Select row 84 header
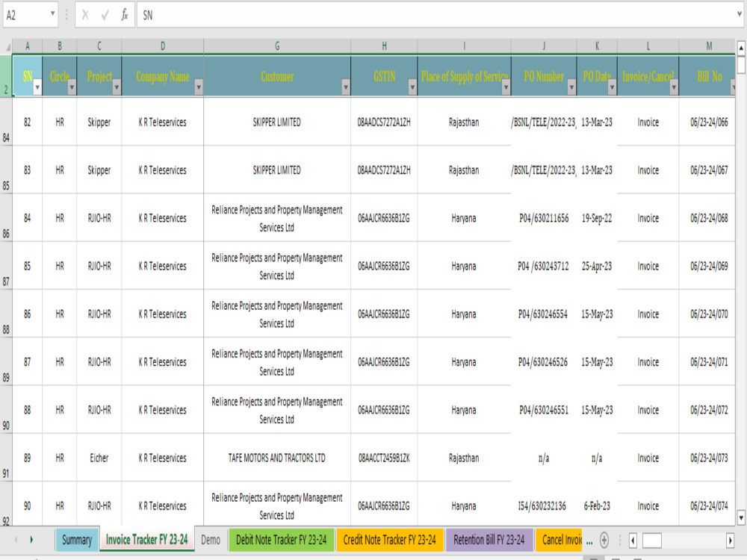The width and height of the screenshot is (747, 560). coord(6,122)
